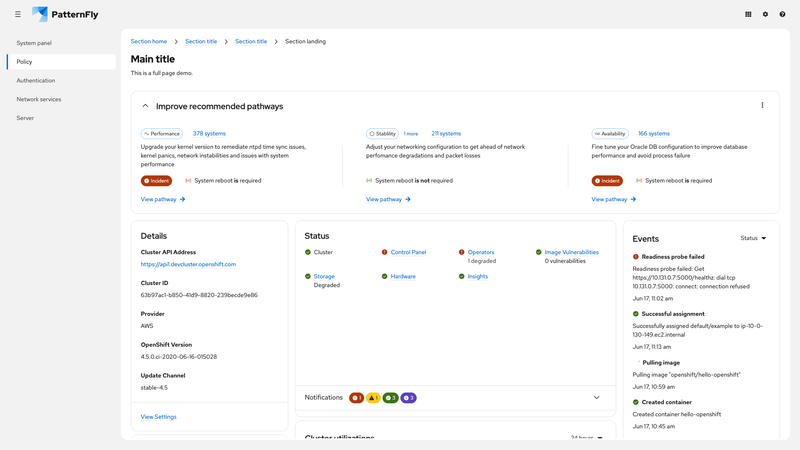This screenshot has height=450, width=800.
Task: Click the Pulling image event title
Action: click(x=661, y=363)
